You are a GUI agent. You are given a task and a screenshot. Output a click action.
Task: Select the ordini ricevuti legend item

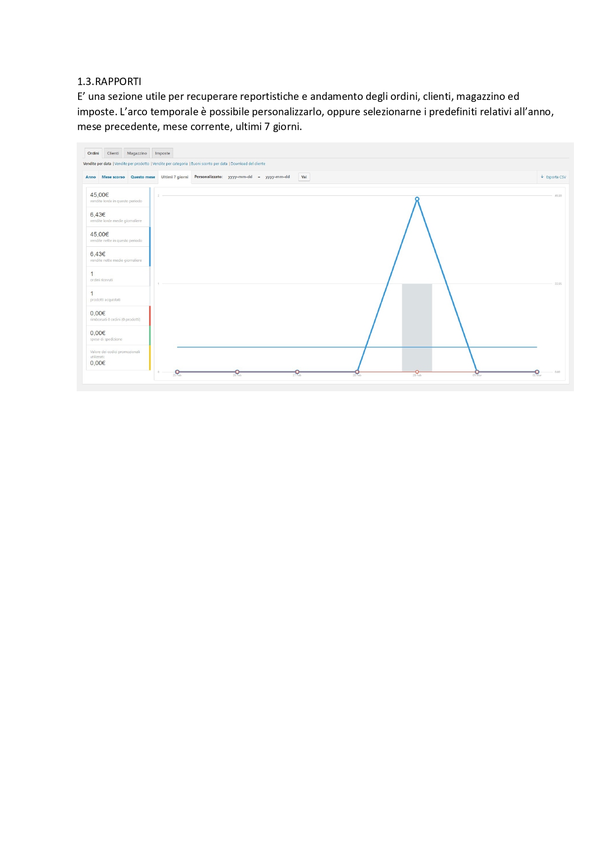point(118,276)
